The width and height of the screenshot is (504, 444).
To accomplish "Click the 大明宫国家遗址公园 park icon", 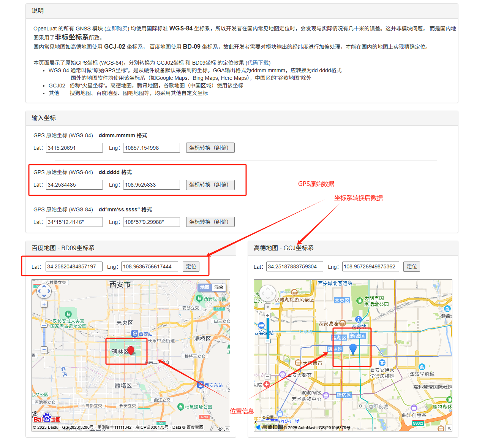I will pos(360,301).
